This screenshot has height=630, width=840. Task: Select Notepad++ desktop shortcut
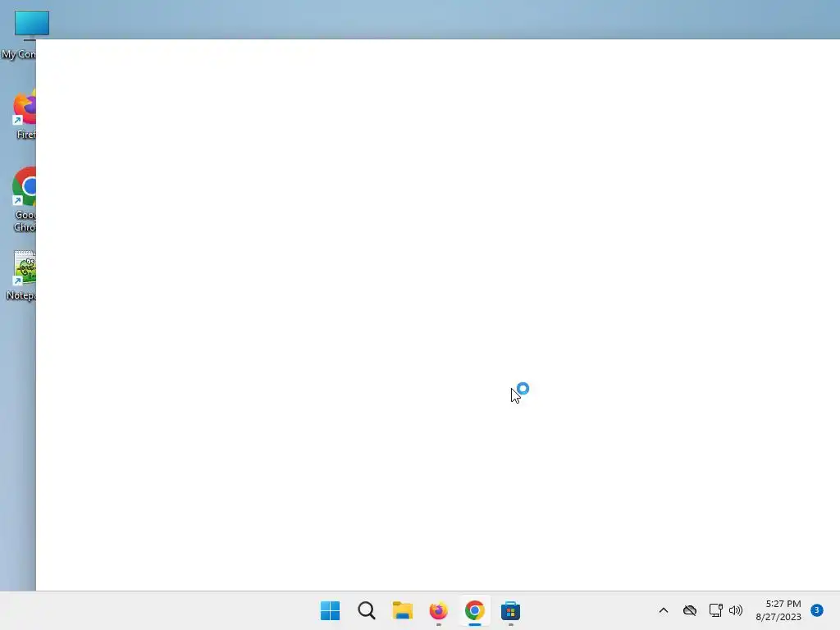coord(21,276)
